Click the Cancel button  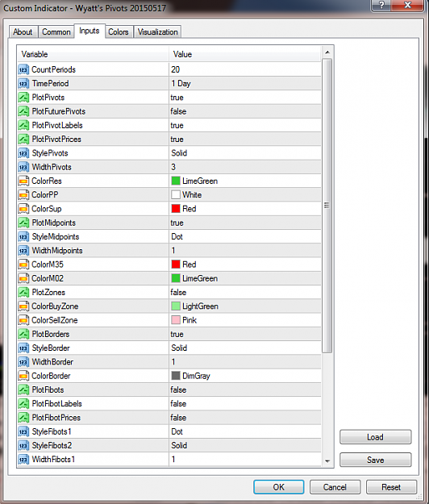click(335, 487)
